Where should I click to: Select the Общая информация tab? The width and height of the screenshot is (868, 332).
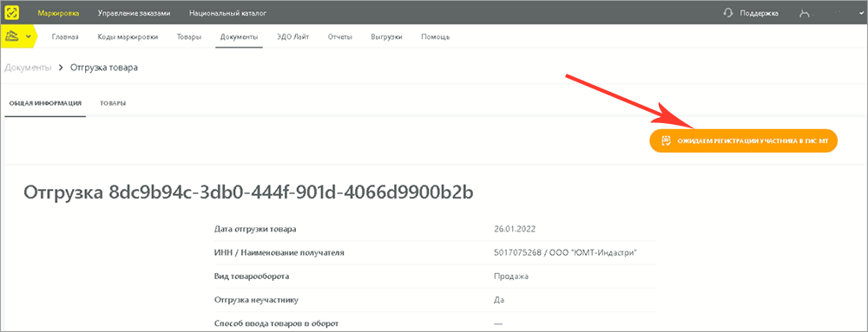coord(45,103)
